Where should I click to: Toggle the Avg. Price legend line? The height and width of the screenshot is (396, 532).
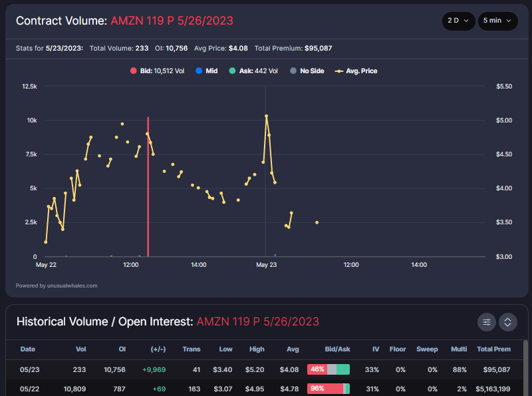coord(356,71)
